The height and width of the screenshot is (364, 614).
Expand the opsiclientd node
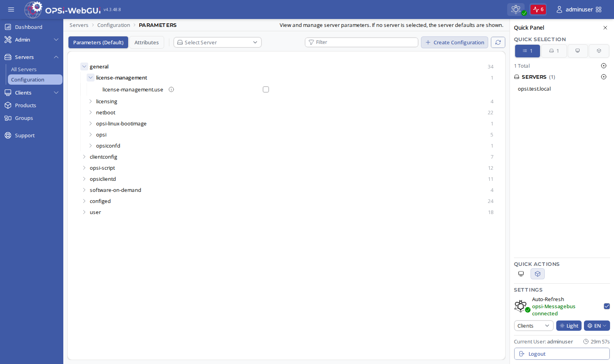pyautogui.click(x=84, y=179)
